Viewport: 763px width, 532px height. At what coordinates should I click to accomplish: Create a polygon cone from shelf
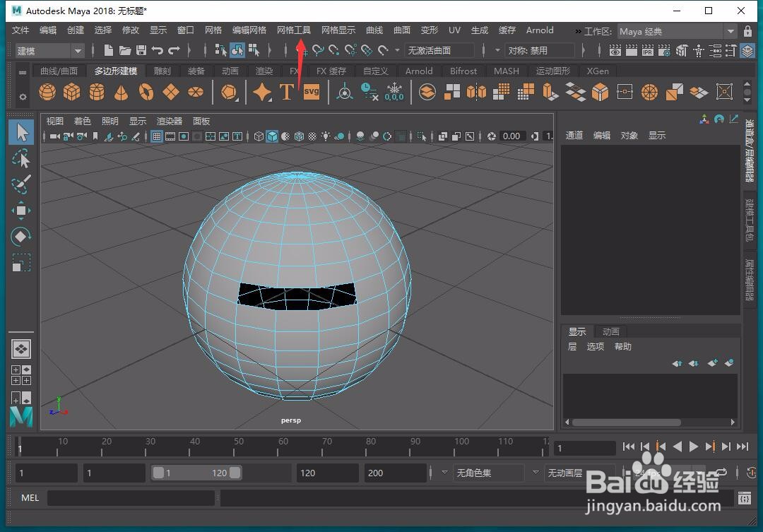pos(122,92)
